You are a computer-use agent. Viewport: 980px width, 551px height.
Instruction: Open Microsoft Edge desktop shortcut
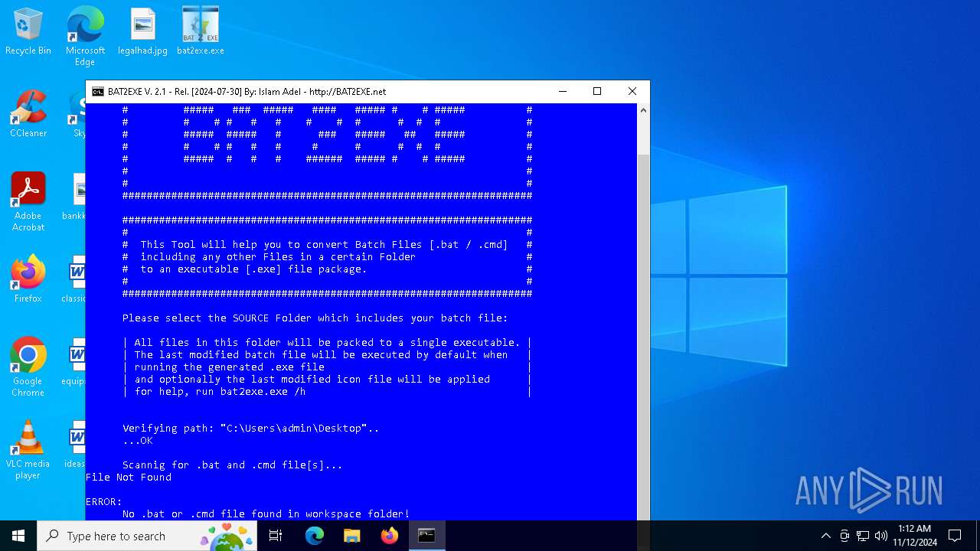point(85,36)
